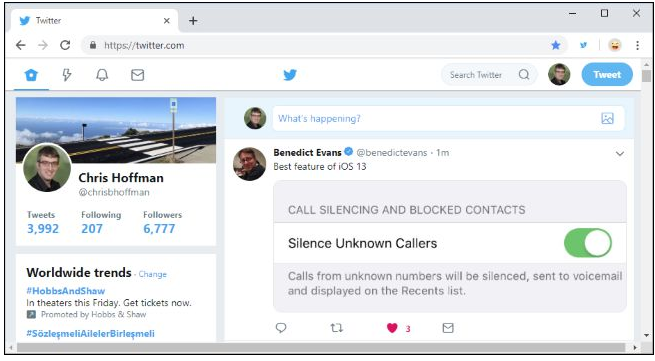Open the #HobbsAndShaw trend

point(66,291)
